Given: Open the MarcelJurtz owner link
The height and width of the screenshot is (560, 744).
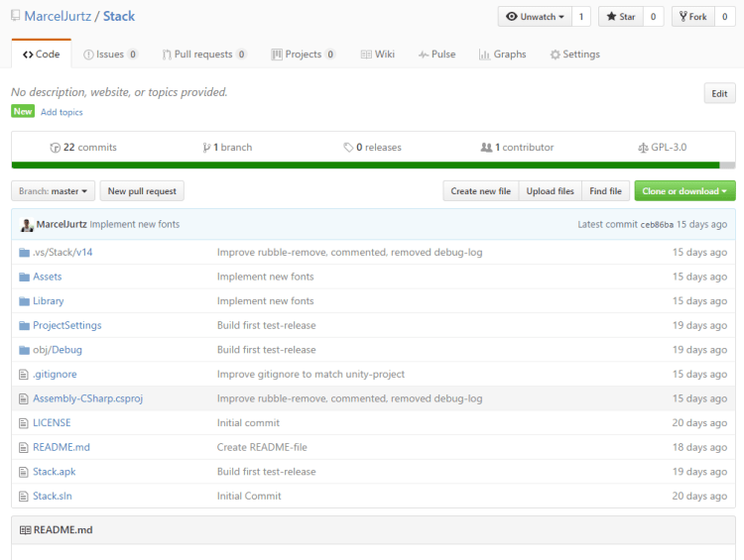Looking at the screenshot, I should (58, 16).
